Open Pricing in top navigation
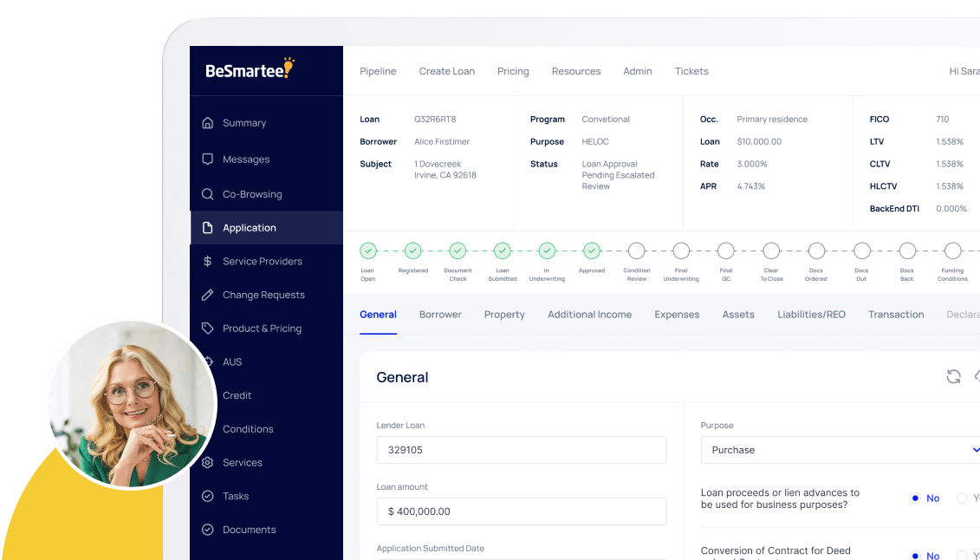The height and width of the screenshot is (560, 980). pyautogui.click(x=513, y=71)
